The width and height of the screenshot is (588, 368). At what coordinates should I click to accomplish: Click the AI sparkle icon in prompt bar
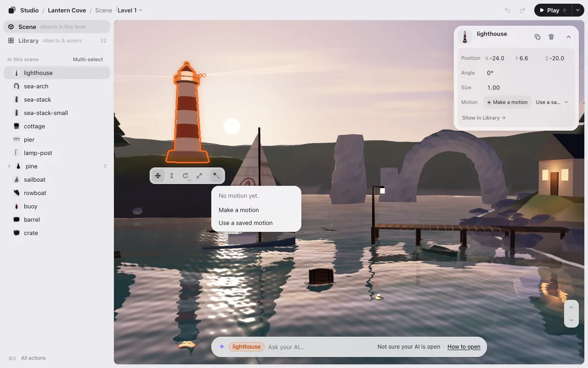222,347
